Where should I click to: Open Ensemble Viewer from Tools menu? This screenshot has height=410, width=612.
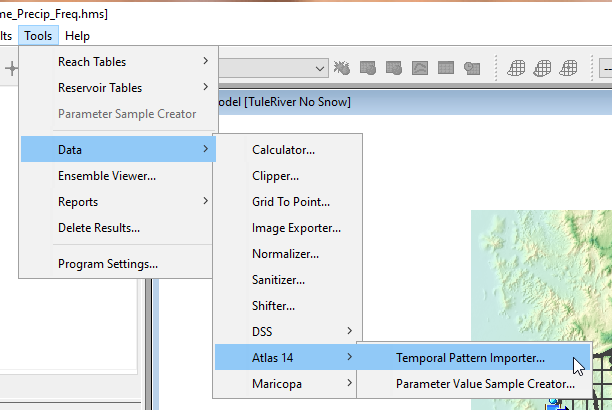[118, 176]
